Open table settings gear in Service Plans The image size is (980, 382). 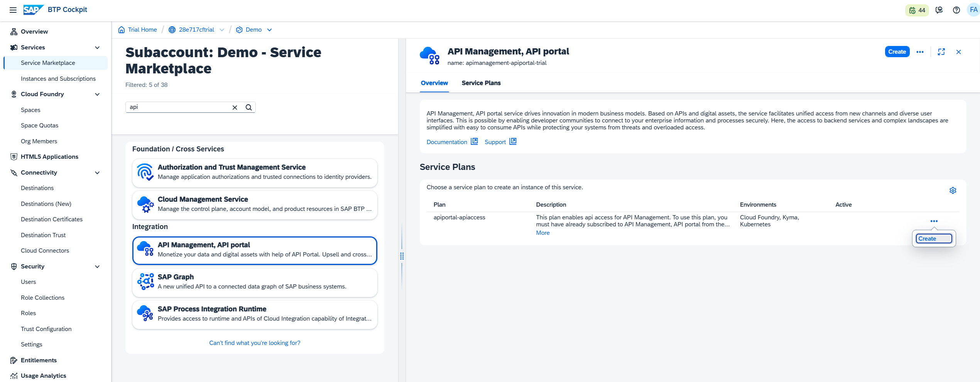point(953,190)
